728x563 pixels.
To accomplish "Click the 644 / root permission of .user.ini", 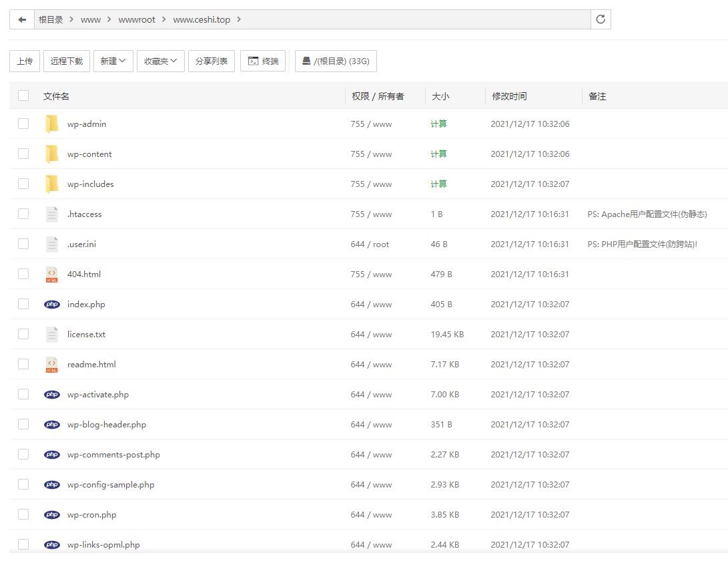I will [370, 244].
